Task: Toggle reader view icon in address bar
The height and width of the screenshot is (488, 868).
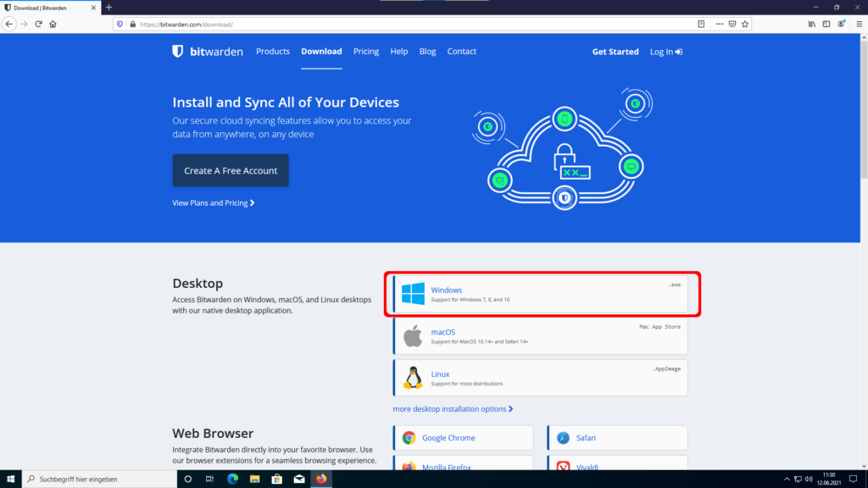Action: 701,24
